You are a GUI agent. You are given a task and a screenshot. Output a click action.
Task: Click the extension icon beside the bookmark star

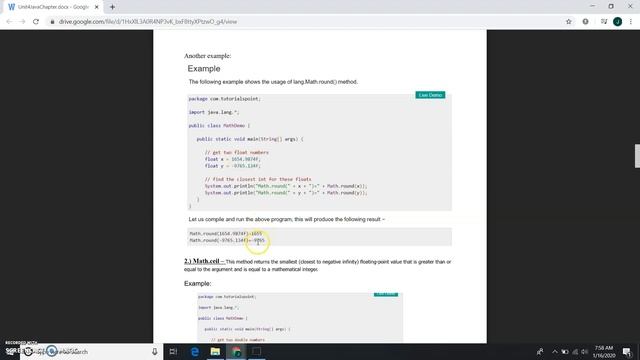(x=585, y=22)
